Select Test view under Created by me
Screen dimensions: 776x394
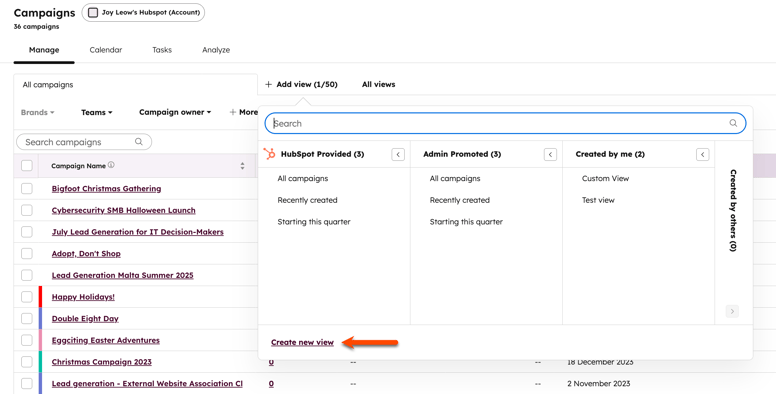click(598, 200)
